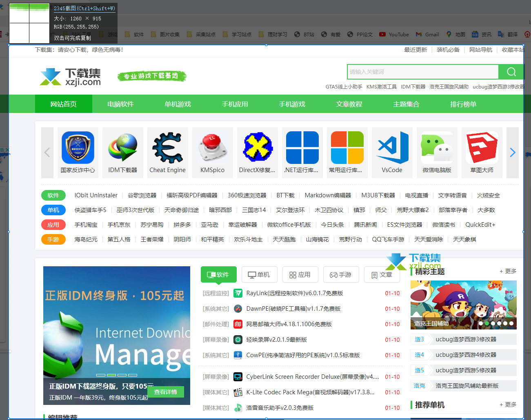Click the 轻映录屏 list entry icon
Viewport: 531px width, 420px height.
[x=238, y=340]
